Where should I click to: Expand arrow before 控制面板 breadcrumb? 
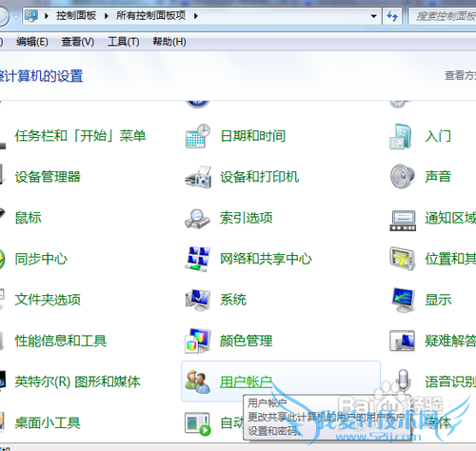coord(47,16)
